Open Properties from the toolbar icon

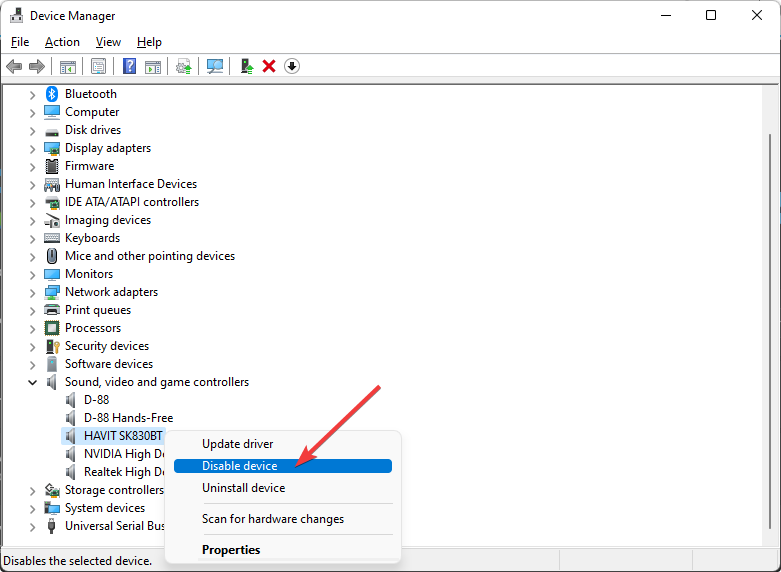[98, 66]
